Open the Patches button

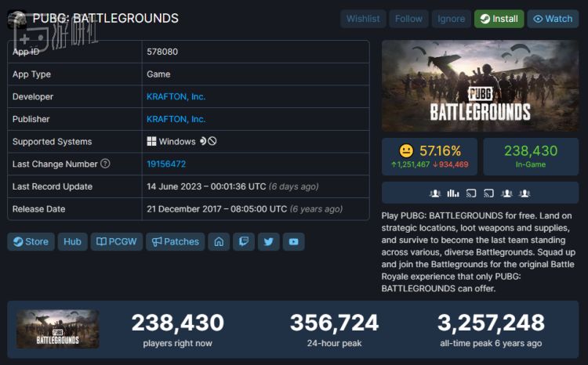pos(175,242)
